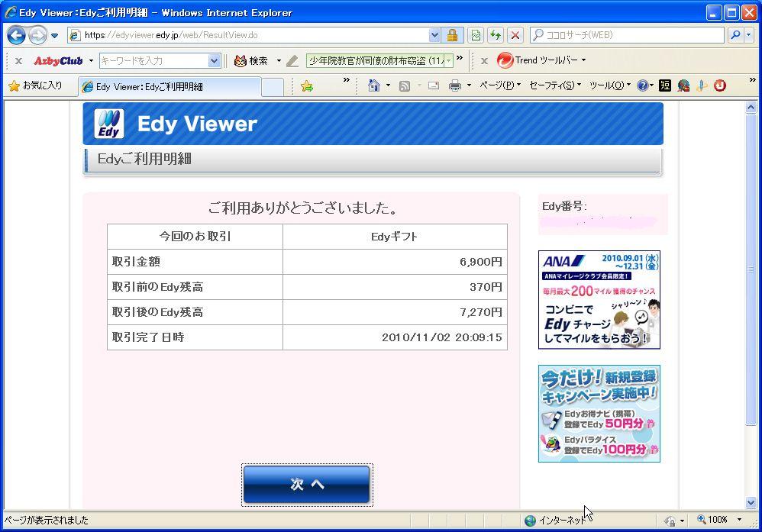Print the page with printer icon
Image resolution: width=762 pixels, height=532 pixels.
455,86
